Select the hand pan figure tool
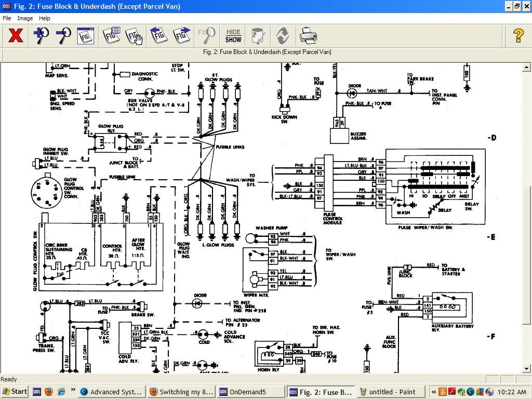532x399 pixels. [x=134, y=36]
